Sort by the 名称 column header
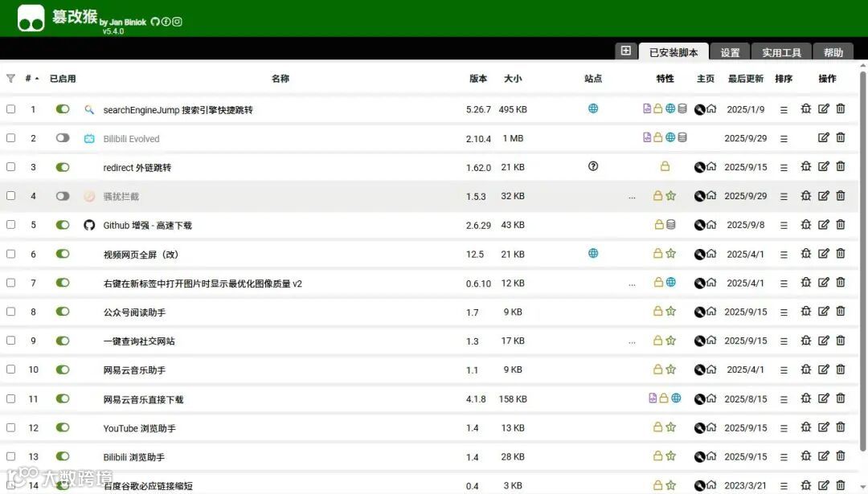Viewport: 868px width, 494px height. pyautogui.click(x=280, y=79)
